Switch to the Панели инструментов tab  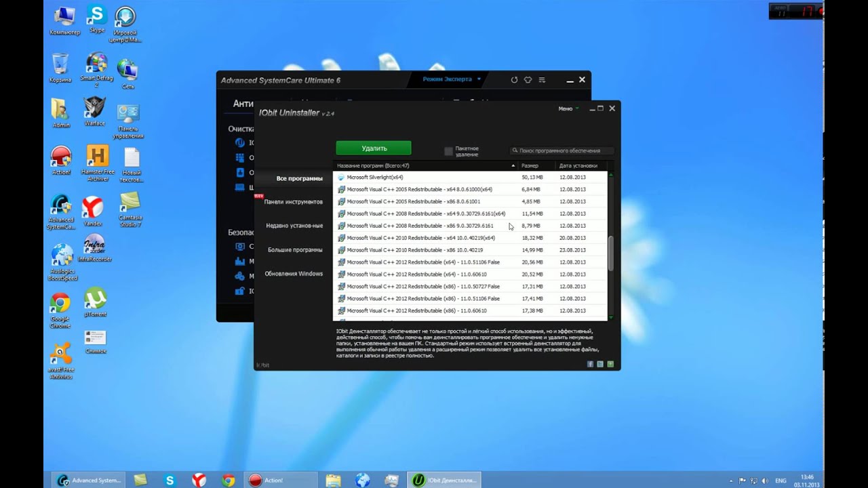pos(293,202)
